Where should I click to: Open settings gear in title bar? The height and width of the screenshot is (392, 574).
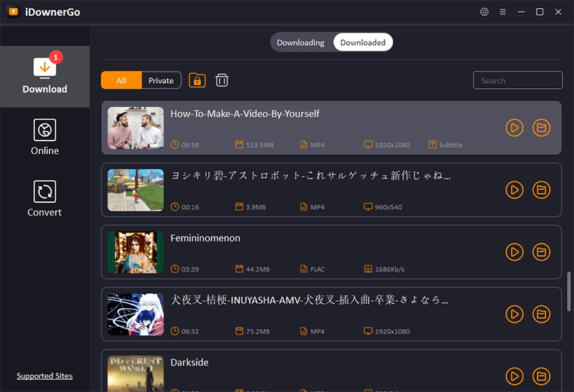coord(484,11)
